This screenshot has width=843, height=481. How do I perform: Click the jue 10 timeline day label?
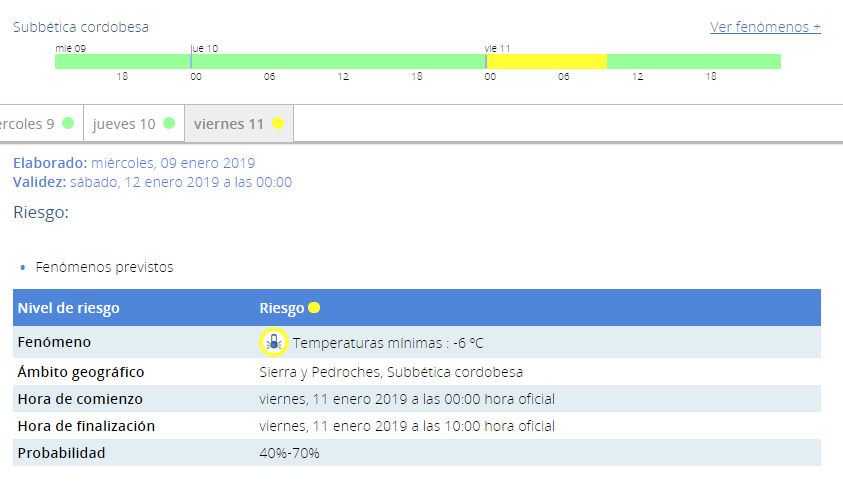pyautogui.click(x=204, y=48)
